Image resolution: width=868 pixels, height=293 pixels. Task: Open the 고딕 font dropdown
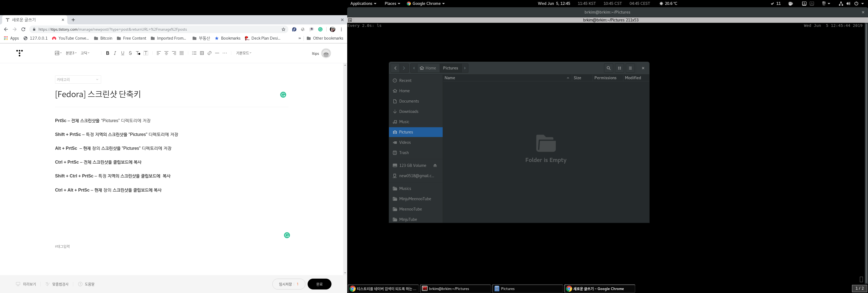[x=85, y=53]
